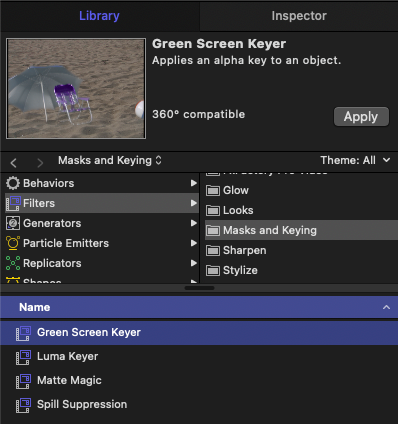Switch to the Inspector tab
This screenshot has width=398, height=424.
299,16
